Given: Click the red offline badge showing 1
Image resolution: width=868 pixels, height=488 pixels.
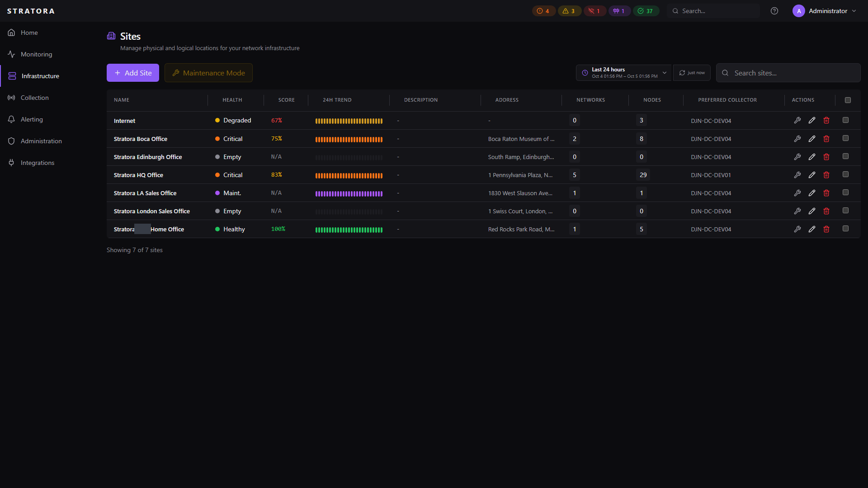Looking at the screenshot, I should pyautogui.click(x=594, y=11).
